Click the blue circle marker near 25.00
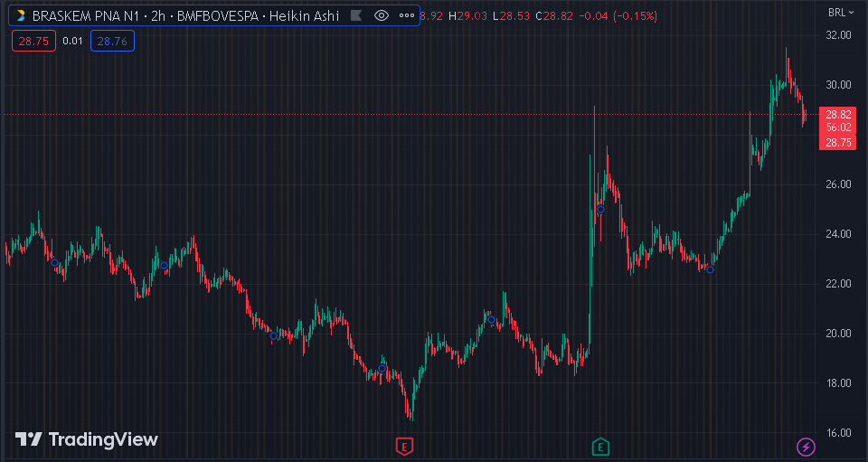This screenshot has height=462, width=868. pyautogui.click(x=600, y=210)
